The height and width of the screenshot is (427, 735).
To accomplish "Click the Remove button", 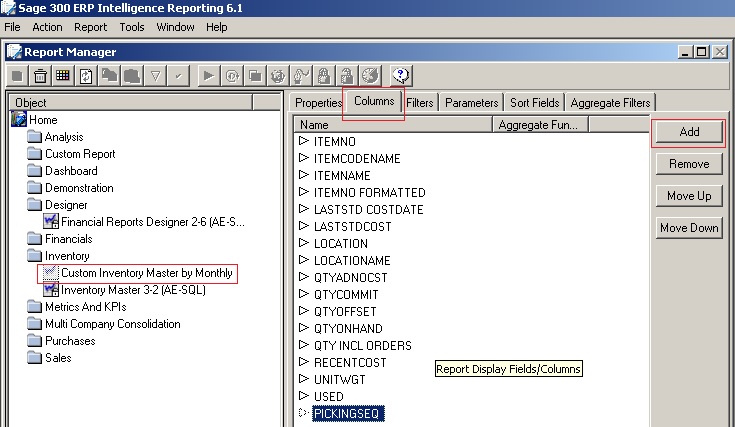I will 689,164.
